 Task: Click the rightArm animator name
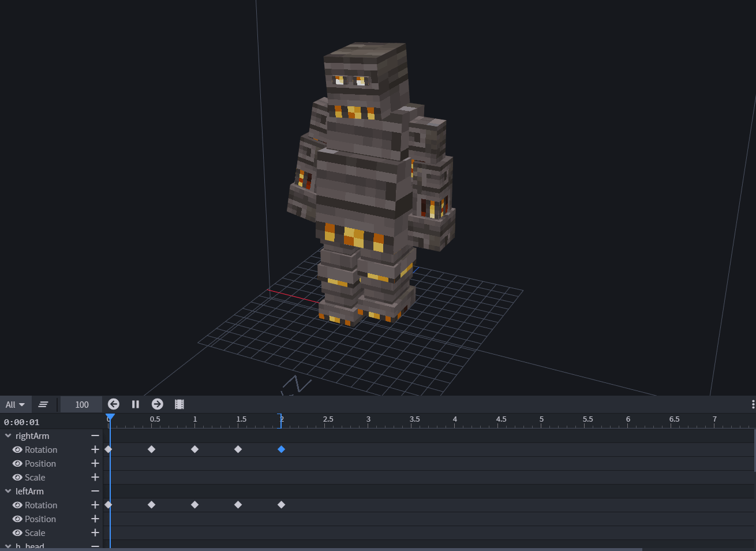(32, 436)
